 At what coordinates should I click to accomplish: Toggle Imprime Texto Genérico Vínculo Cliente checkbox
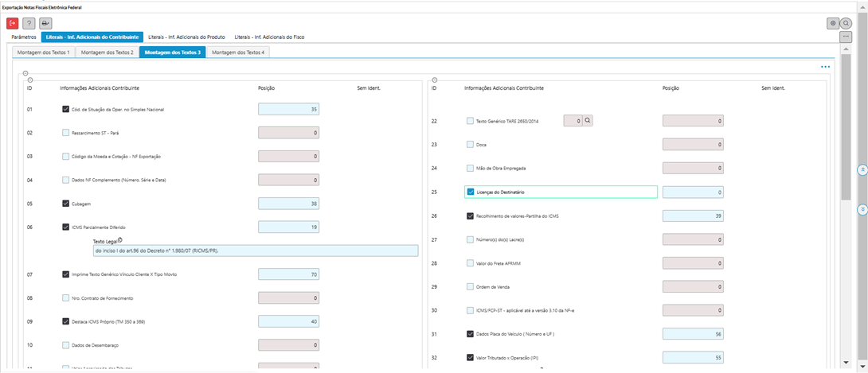point(66,274)
